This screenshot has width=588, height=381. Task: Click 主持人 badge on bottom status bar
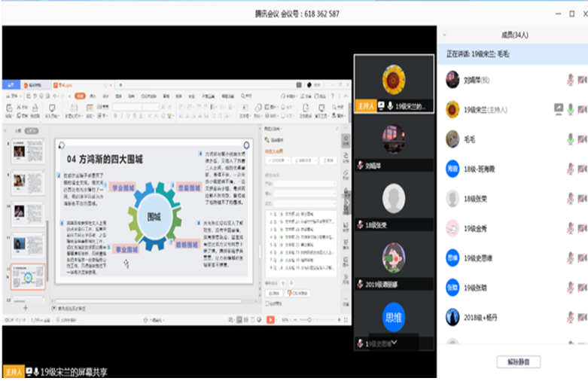pyautogui.click(x=13, y=372)
